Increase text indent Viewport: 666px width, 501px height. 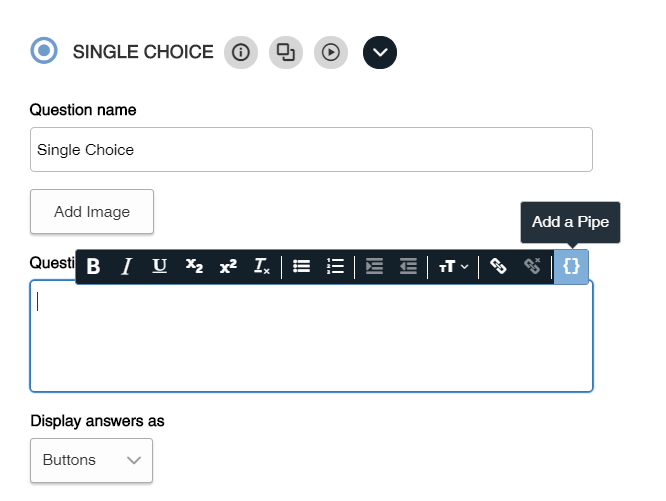click(x=374, y=266)
